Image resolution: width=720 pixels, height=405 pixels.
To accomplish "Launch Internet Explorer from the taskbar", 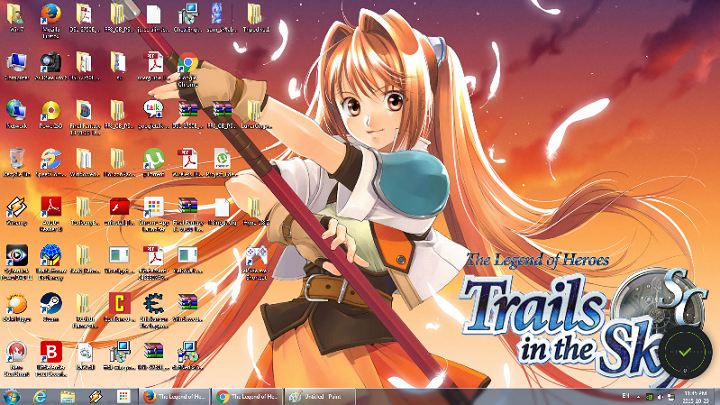I will [x=40, y=397].
